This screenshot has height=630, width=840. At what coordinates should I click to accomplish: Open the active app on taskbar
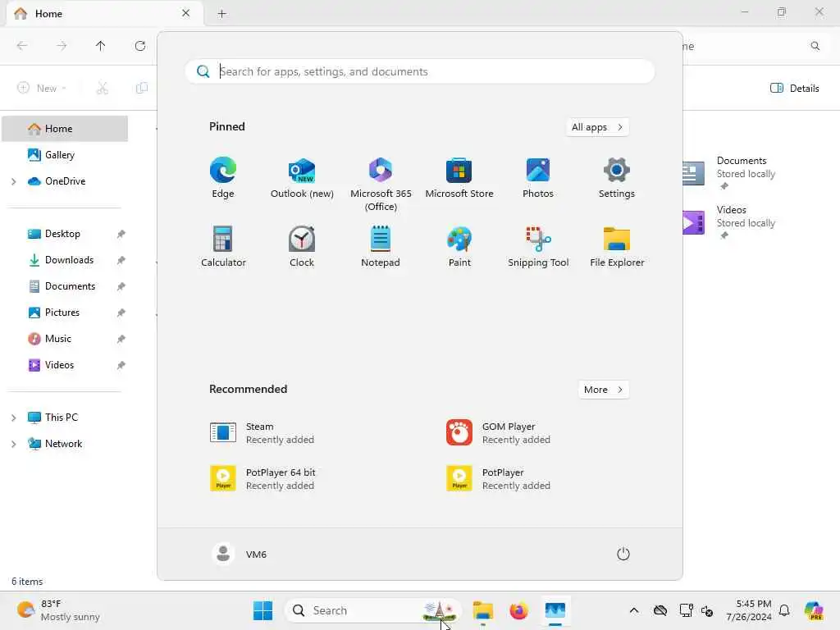tap(555, 610)
